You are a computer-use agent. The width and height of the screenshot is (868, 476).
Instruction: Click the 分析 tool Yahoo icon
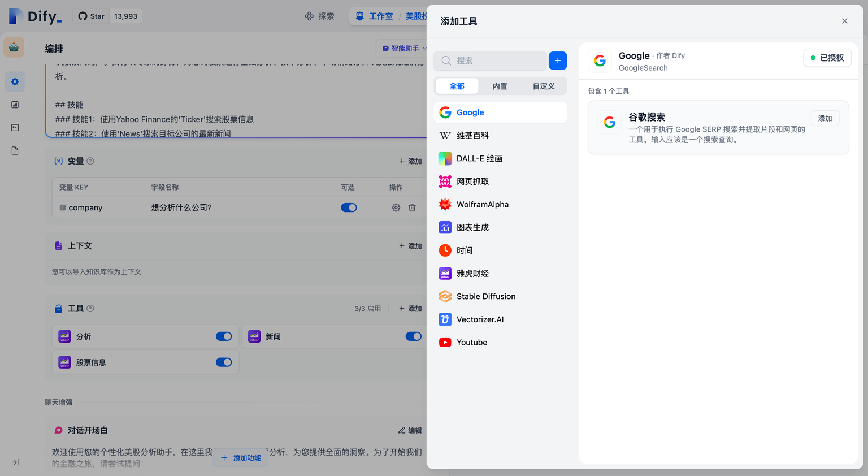point(65,336)
